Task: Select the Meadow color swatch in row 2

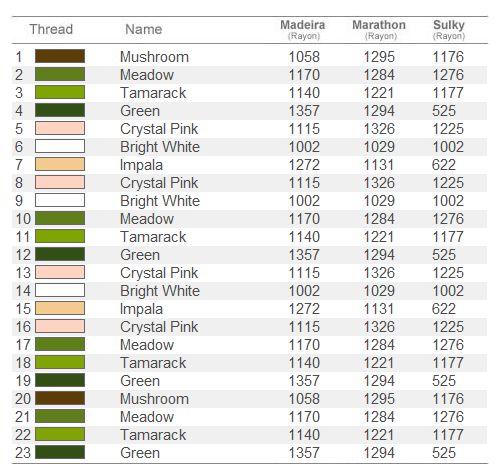Action: [x=60, y=74]
